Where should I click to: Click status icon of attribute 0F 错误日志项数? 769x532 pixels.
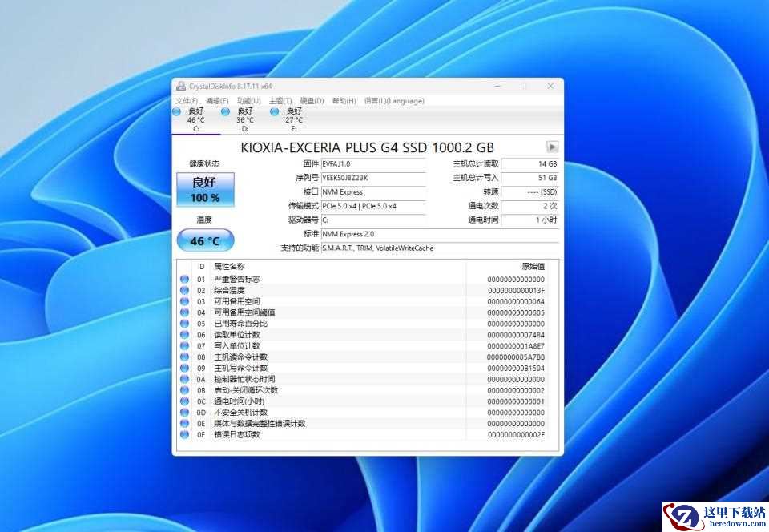[184, 434]
